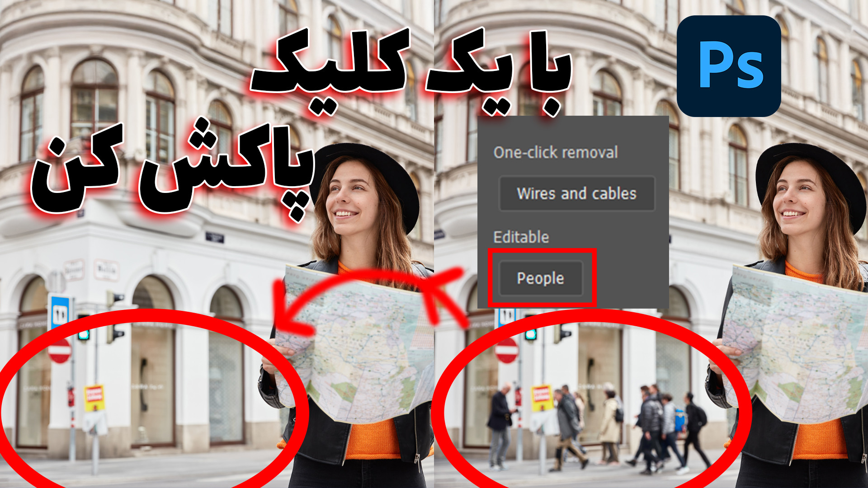The width and height of the screenshot is (868, 488).
Task: Click the Photoshop Ps logo icon
Action: click(x=729, y=66)
